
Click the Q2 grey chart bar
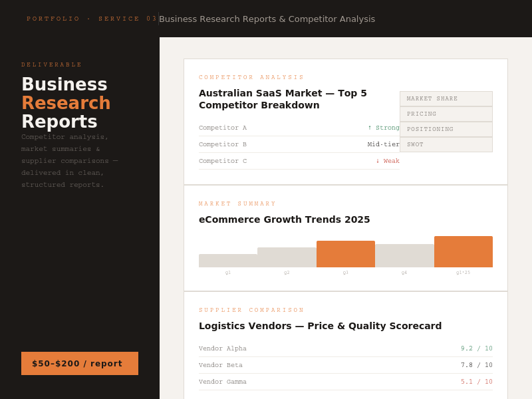[x=287, y=257]
